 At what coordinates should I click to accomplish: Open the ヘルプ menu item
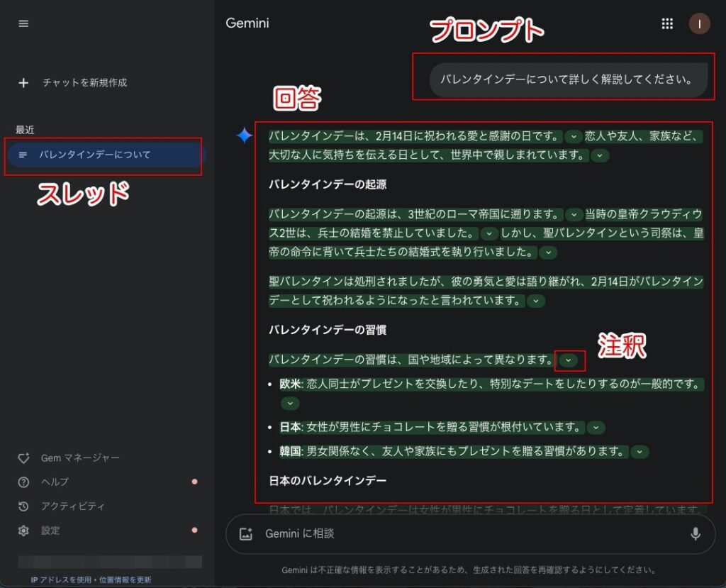coord(55,482)
